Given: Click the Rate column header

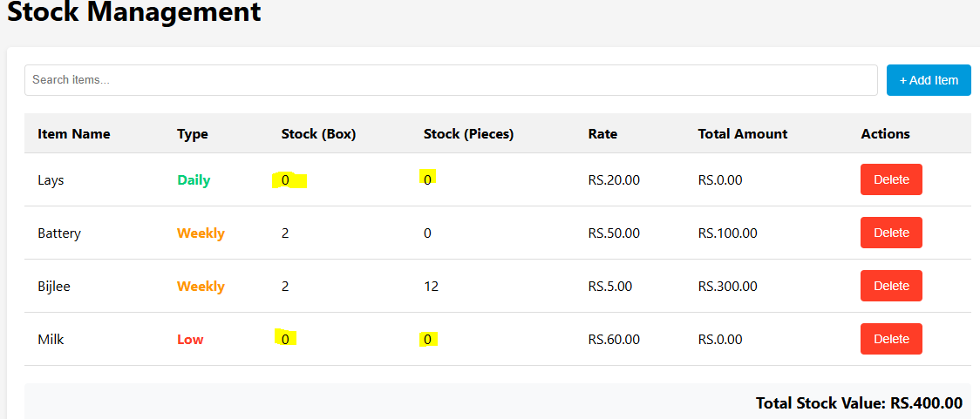Looking at the screenshot, I should (x=602, y=134).
